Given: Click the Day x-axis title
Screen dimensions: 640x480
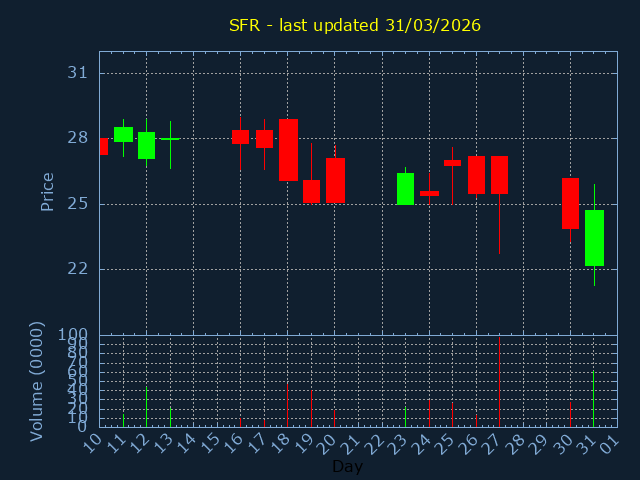Looking at the screenshot, I should pyautogui.click(x=347, y=466).
